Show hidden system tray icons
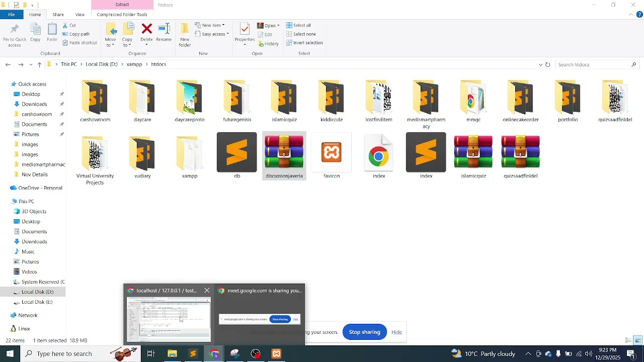This screenshot has height=362, width=644. point(528,354)
